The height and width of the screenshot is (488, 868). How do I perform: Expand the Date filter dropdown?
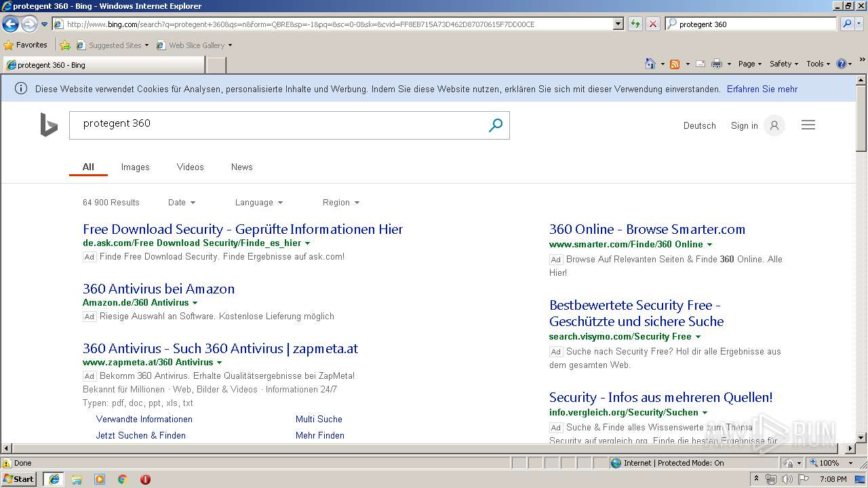(x=182, y=203)
